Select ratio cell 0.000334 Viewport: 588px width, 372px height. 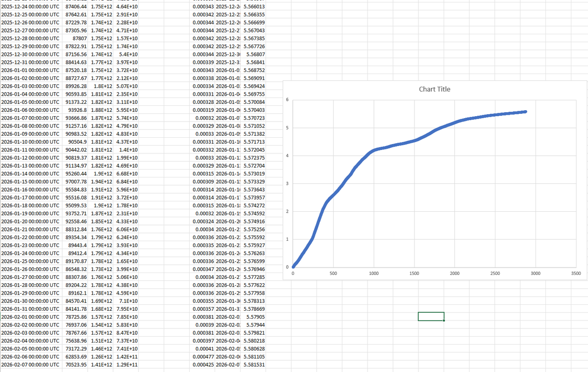[x=203, y=86]
